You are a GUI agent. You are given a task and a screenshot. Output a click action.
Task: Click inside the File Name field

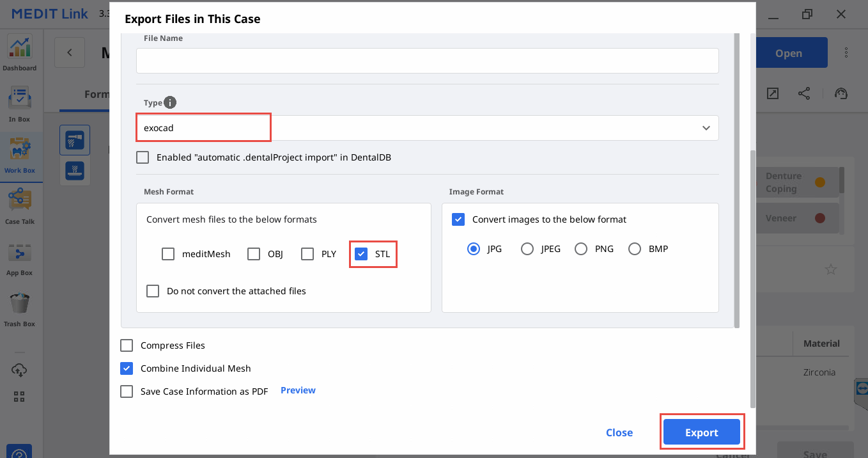pos(427,61)
